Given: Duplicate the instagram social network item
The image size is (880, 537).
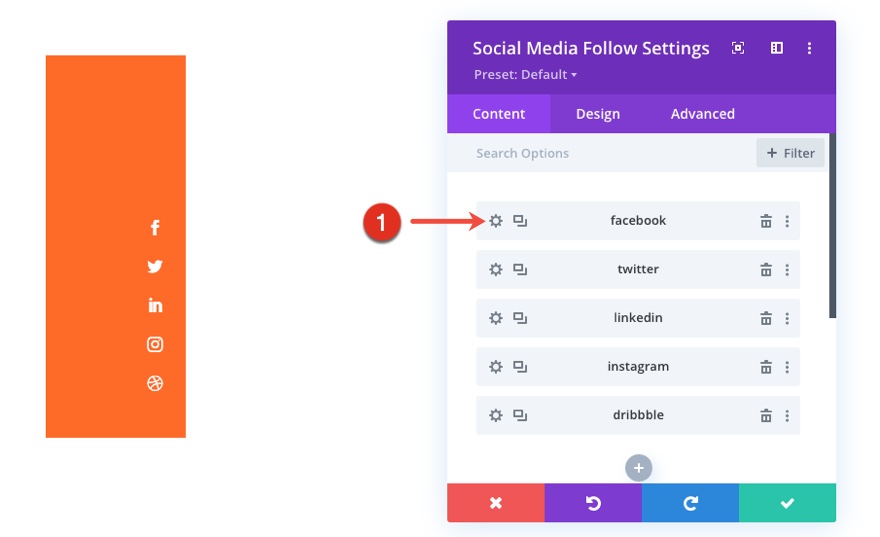Looking at the screenshot, I should point(520,367).
